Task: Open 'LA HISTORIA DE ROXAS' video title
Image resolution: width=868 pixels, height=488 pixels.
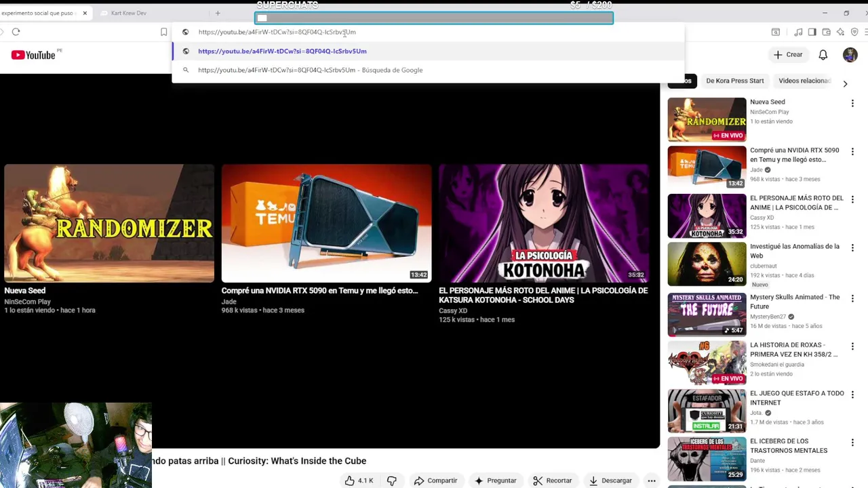Action: click(794, 350)
